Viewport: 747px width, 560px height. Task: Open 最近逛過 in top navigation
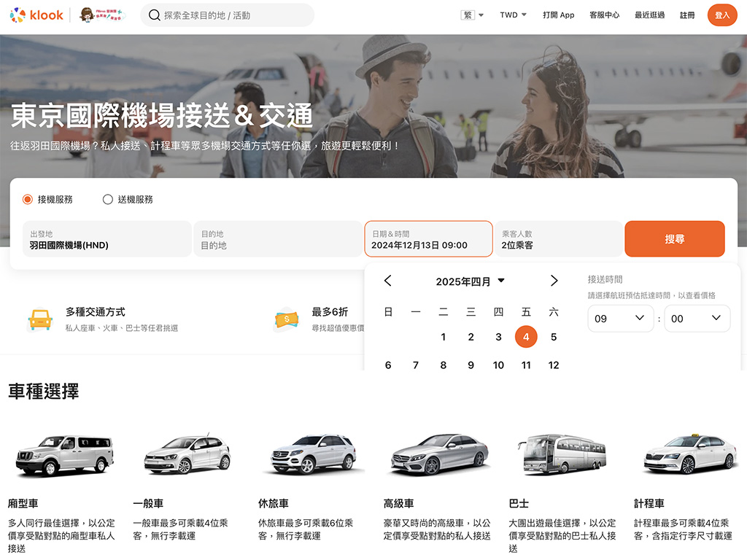[x=649, y=15]
